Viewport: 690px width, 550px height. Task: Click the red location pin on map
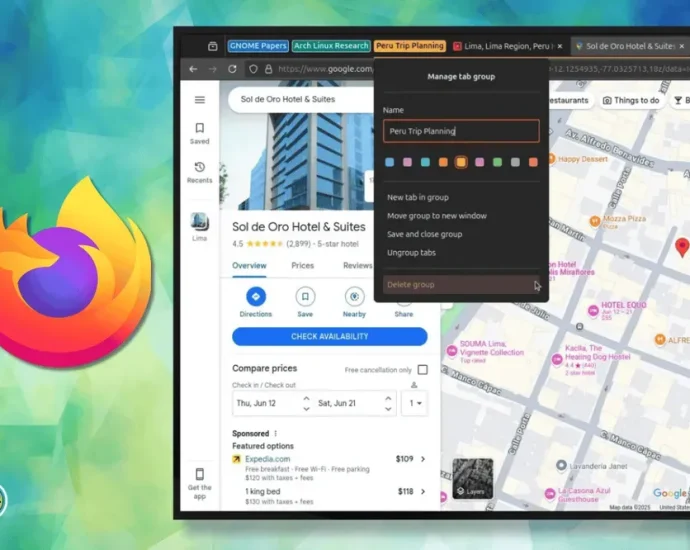click(682, 247)
